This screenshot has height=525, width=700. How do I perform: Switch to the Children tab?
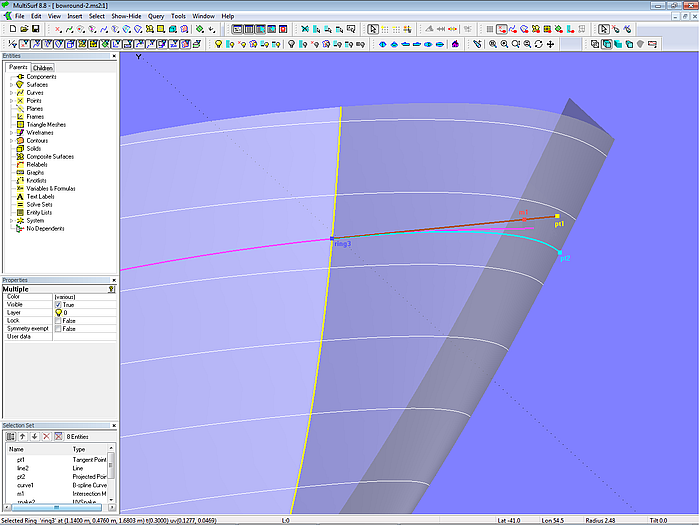pyautogui.click(x=43, y=68)
